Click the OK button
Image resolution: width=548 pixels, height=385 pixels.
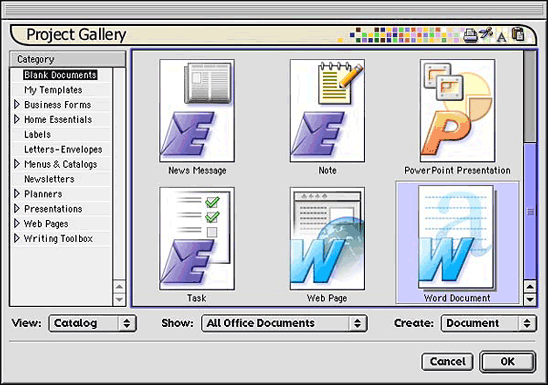pos(507,362)
